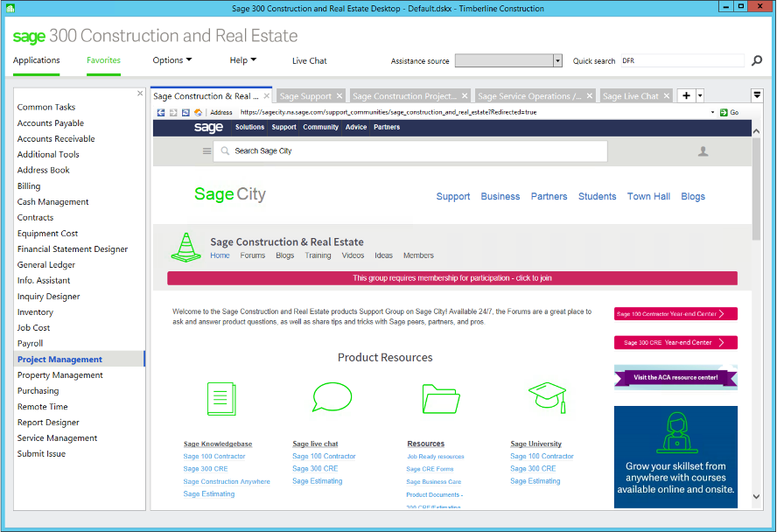Click the Sage Knowledgebase document icon
The image size is (777, 532).
click(x=221, y=399)
